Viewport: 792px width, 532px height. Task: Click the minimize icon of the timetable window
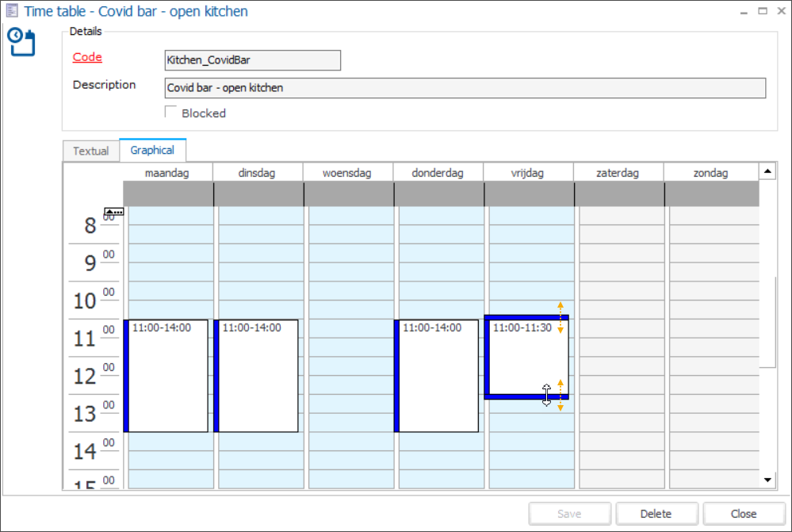[744, 10]
